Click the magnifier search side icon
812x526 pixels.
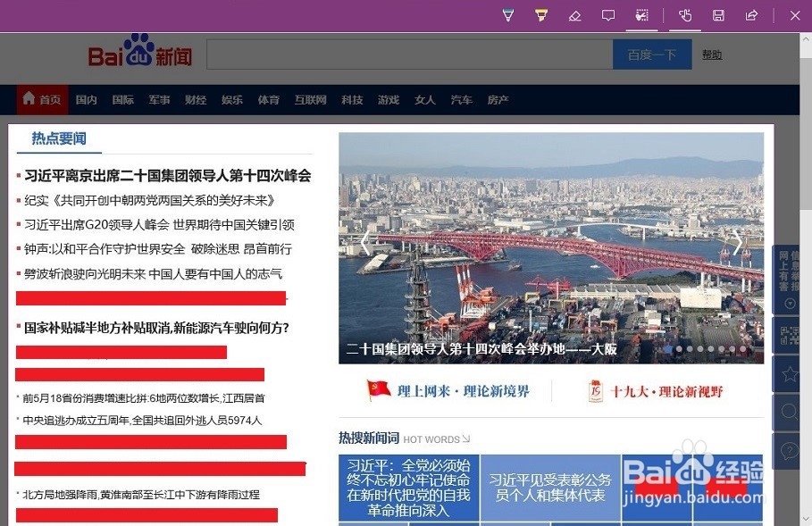(x=789, y=413)
